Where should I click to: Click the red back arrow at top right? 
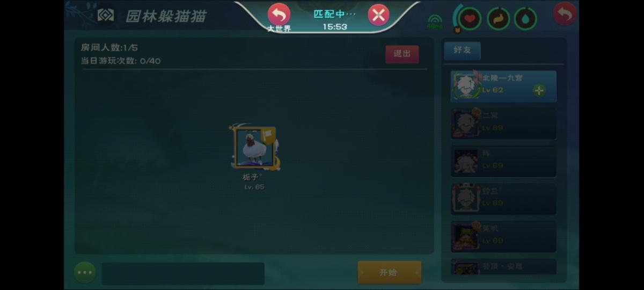(565, 14)
